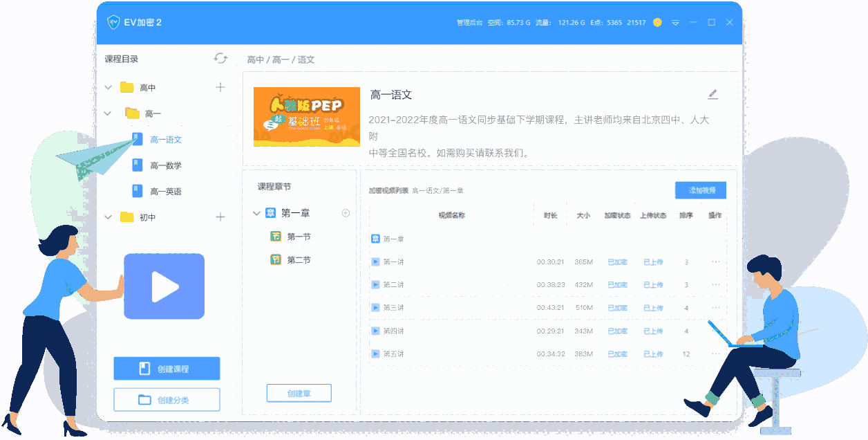Click the 添加视频 button
The image size is (868, 440).
pyautogui.click(x=701, y=190)
